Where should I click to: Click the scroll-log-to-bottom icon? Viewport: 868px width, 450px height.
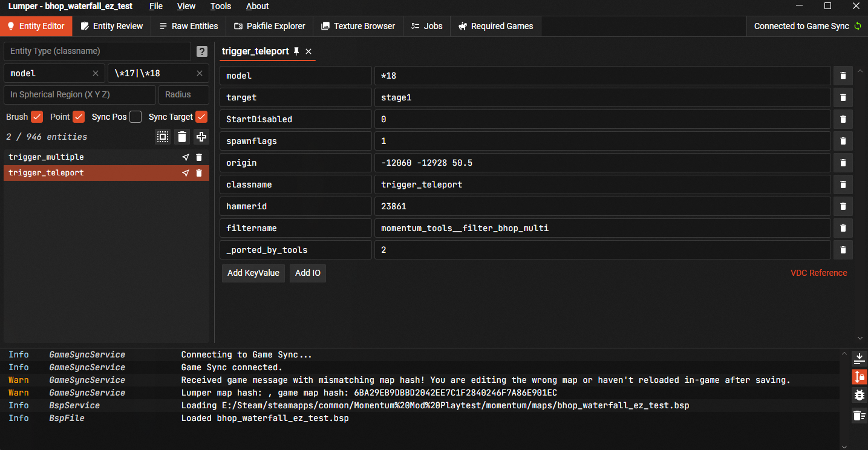859,359
